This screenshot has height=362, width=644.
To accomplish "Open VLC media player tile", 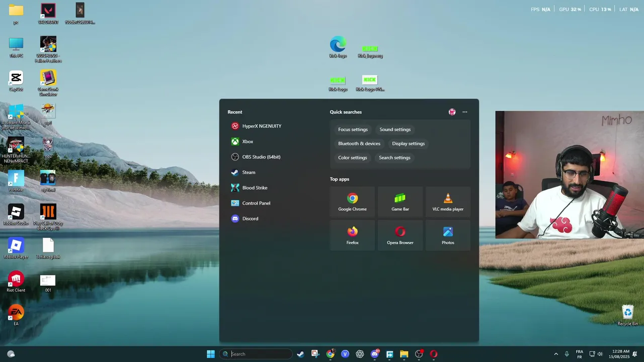I will (448, 202).
